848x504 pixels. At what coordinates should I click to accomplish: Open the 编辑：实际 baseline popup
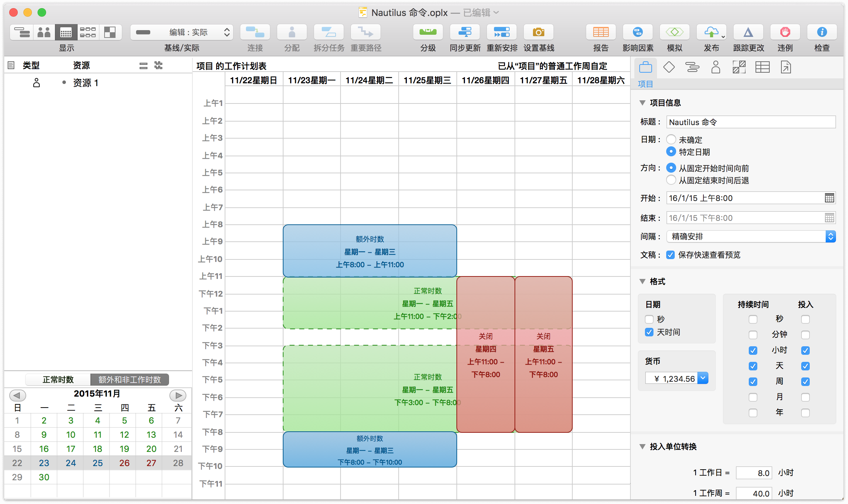click(x=182, y=33)
